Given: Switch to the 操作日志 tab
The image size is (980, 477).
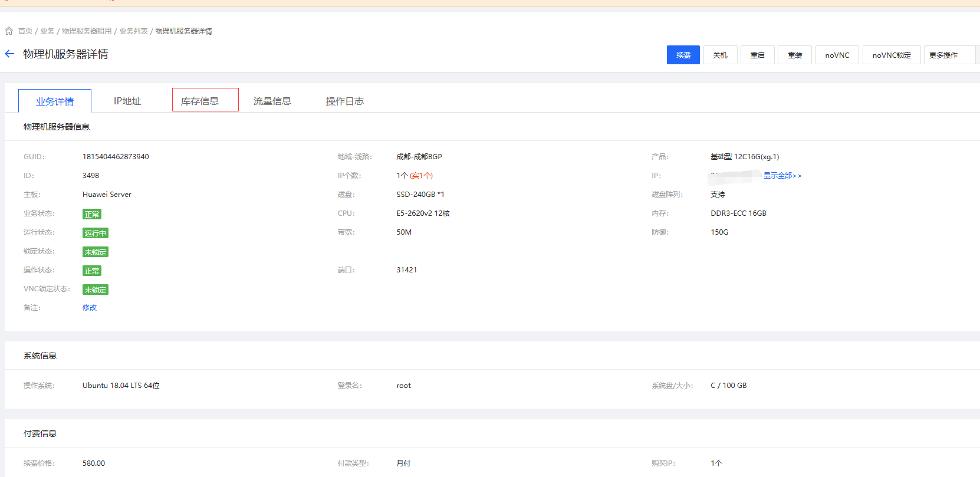Looking at the screenshot, I should click(345, 101).
